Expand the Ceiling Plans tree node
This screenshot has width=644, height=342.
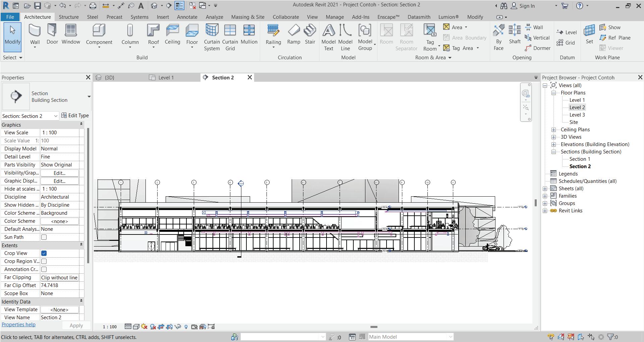pyautogui.click(x=554, y=130)
